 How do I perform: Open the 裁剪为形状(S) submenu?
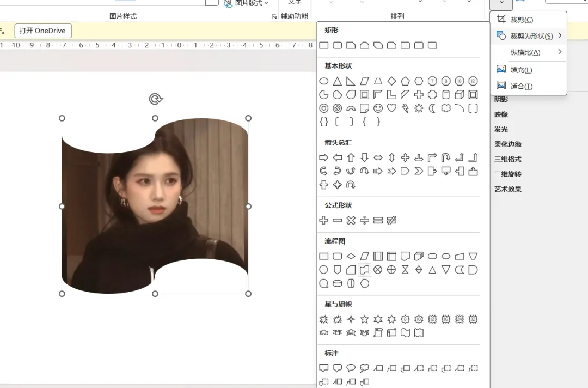[528, 36]
